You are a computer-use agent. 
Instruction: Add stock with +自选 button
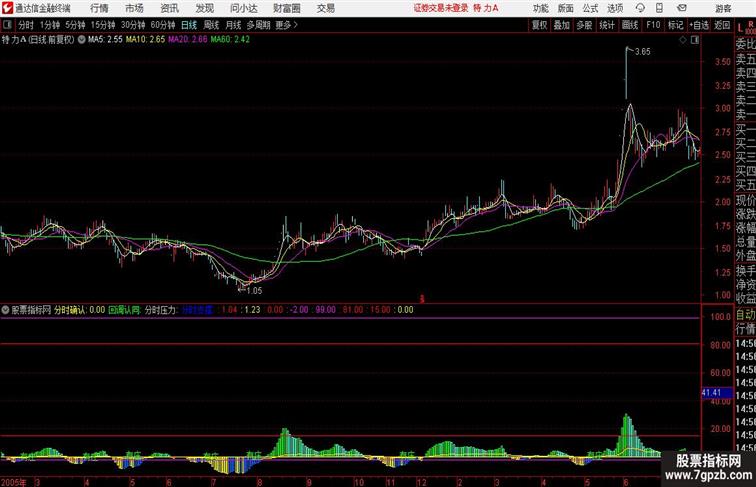tap(699, 25)
